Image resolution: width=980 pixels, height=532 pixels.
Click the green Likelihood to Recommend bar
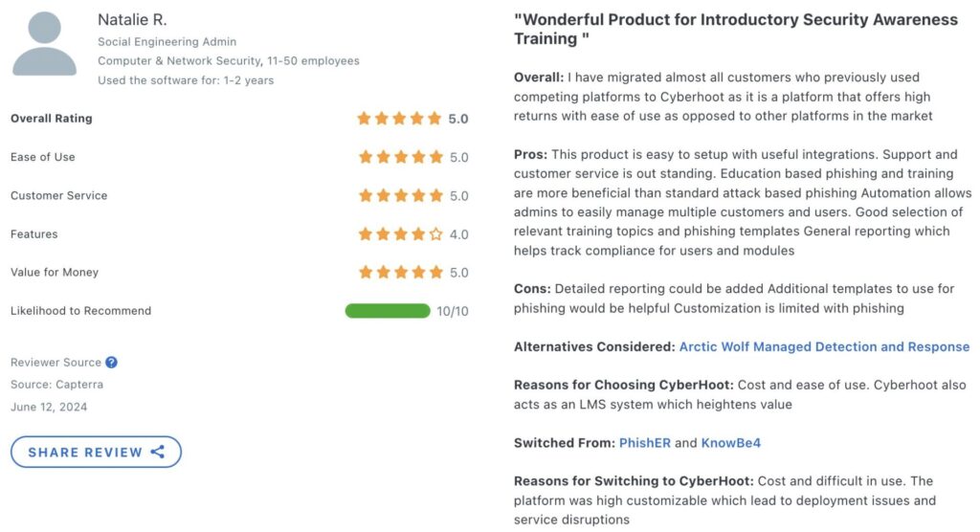(x=388, y=311)
